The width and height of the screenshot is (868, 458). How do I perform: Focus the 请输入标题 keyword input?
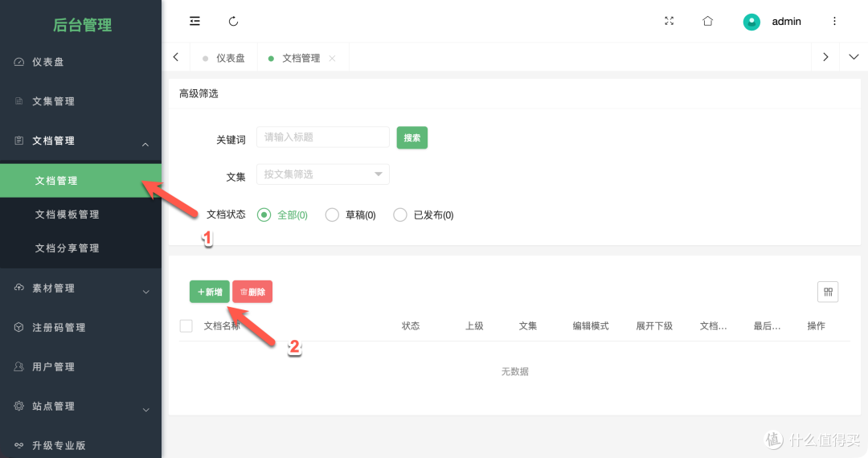[323, 137]
